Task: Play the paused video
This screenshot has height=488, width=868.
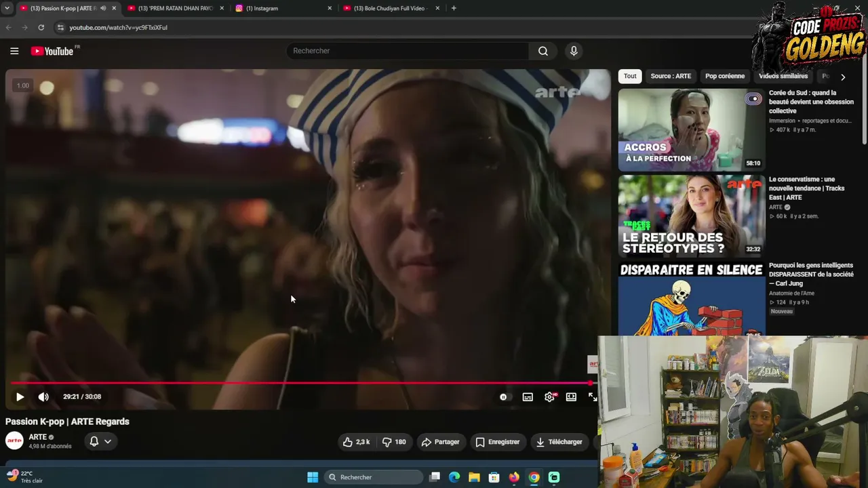Action: [20, 397]
